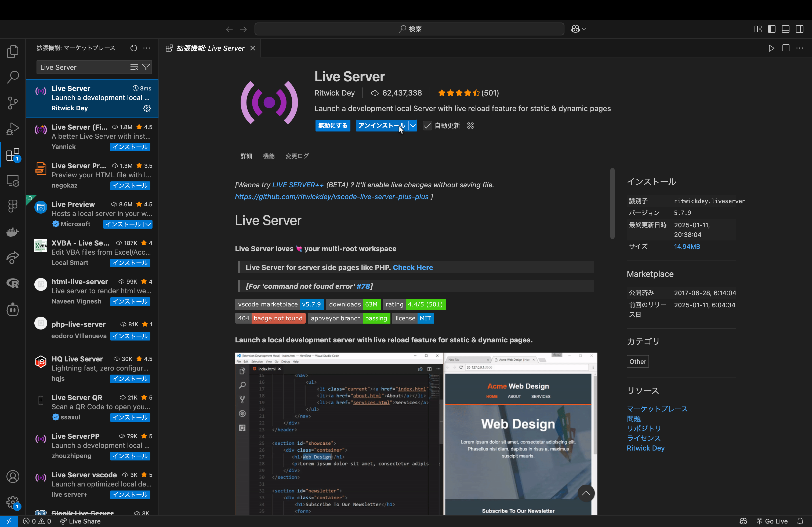The width and height of the screenshot is (812, 527).
Task: Install Live Server QR by ssaxul
Action: [x=130, y=418]
